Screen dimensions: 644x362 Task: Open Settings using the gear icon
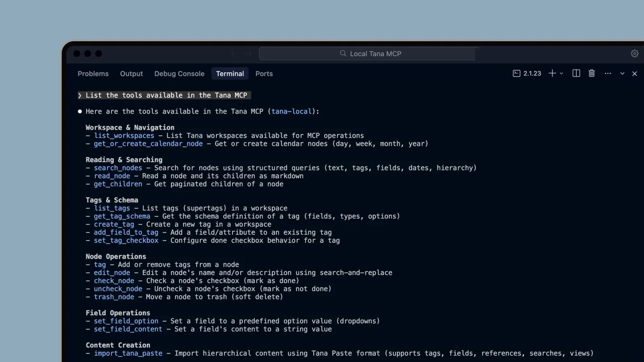635,53
